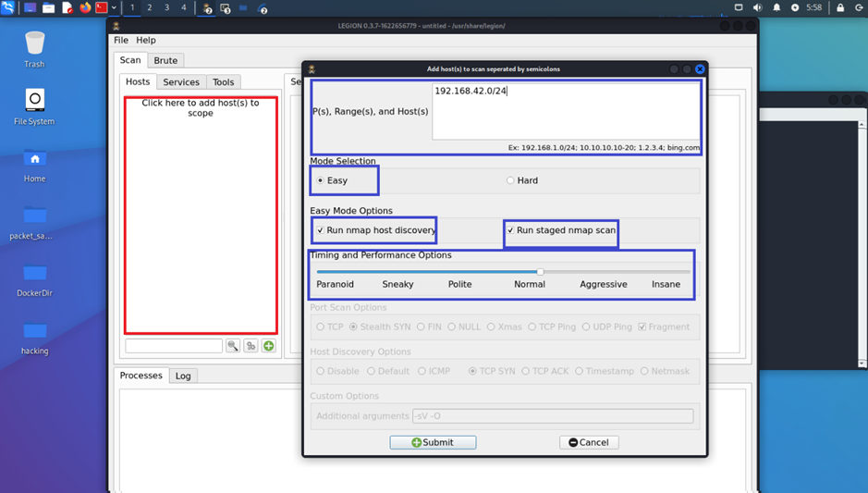Switch to workspace 2
This screenshot has width=868, height=493.
[x=150, y=7]
